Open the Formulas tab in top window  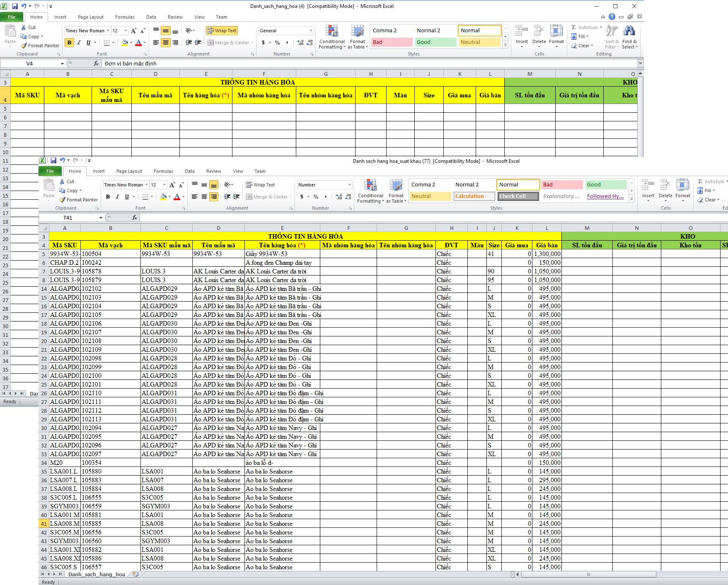(125, 17)
